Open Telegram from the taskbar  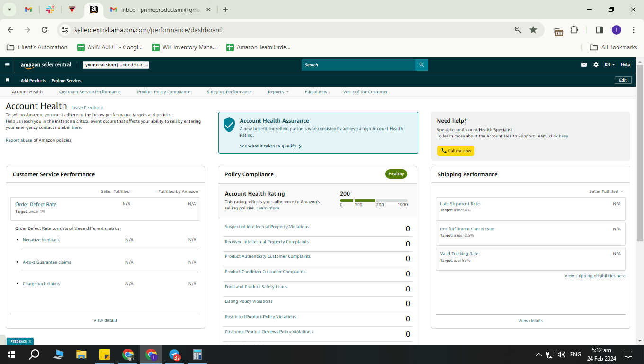pos(174,355)
